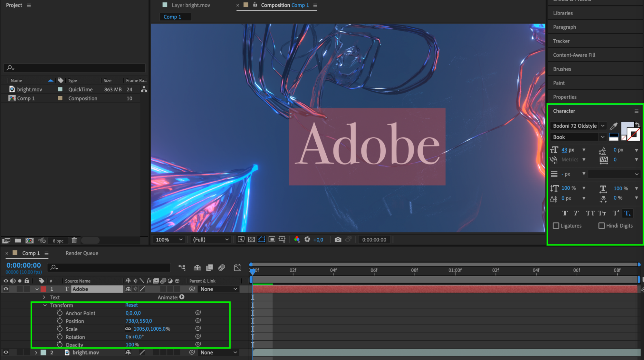Viewport: 644px width, 360px height.
Task: Open the Graph Editor in timeline
Action: (237, 267)
